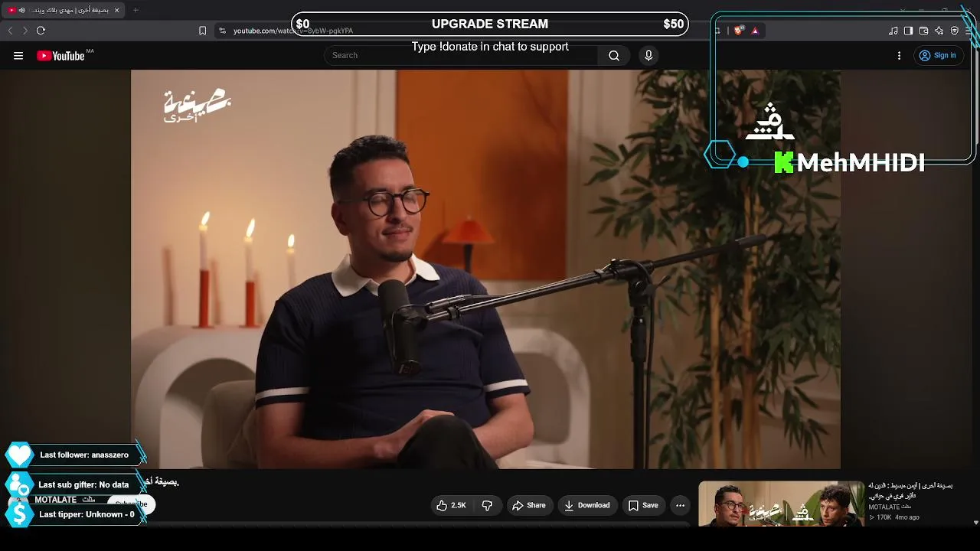Go to the YouTube home logo
Image resolution: width=980 pixels, height=551 pixels.
60,55
